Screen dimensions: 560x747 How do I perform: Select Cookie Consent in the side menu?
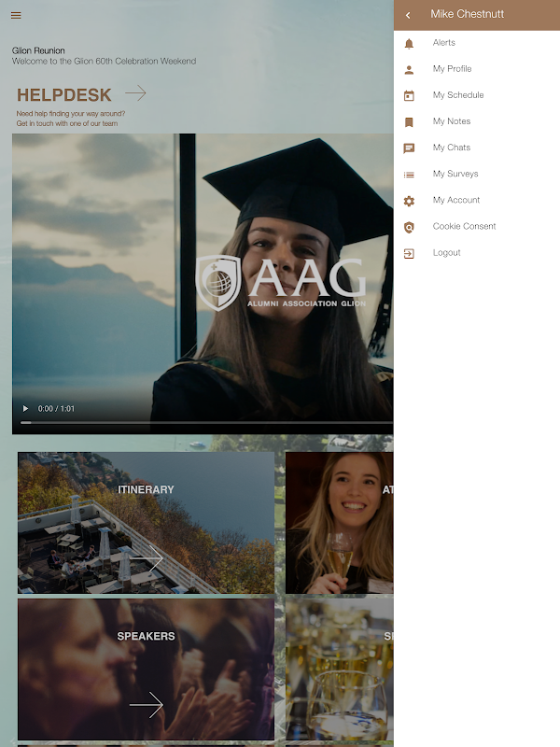(477, 226)
